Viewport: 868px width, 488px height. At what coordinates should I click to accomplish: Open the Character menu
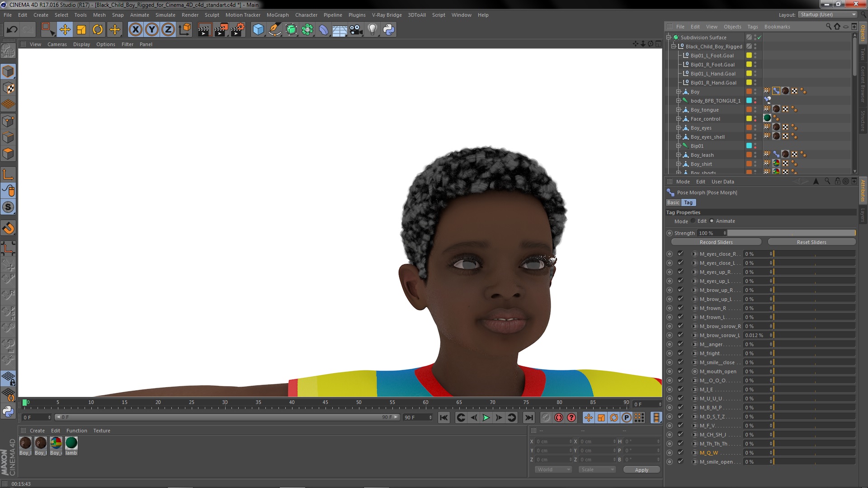[306, 15]
